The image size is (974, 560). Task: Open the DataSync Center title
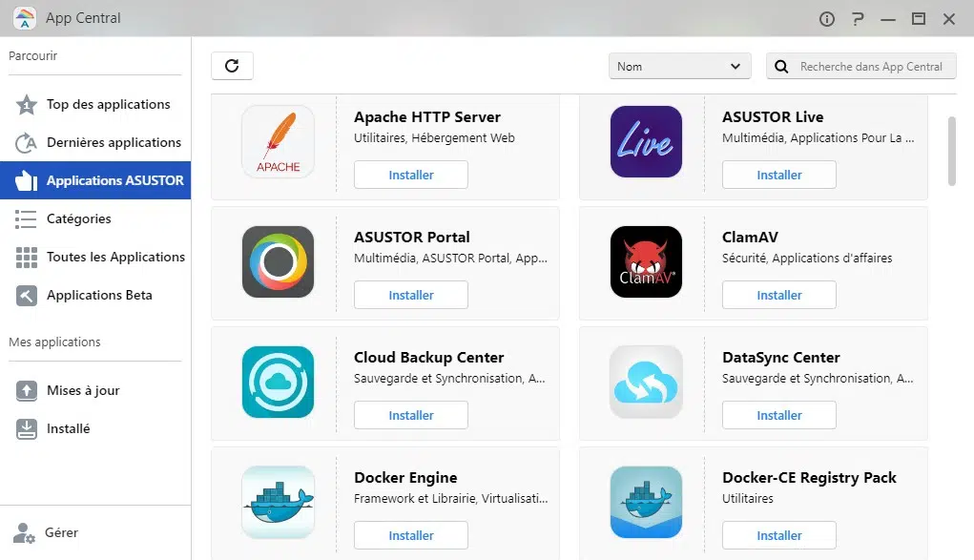780,358
